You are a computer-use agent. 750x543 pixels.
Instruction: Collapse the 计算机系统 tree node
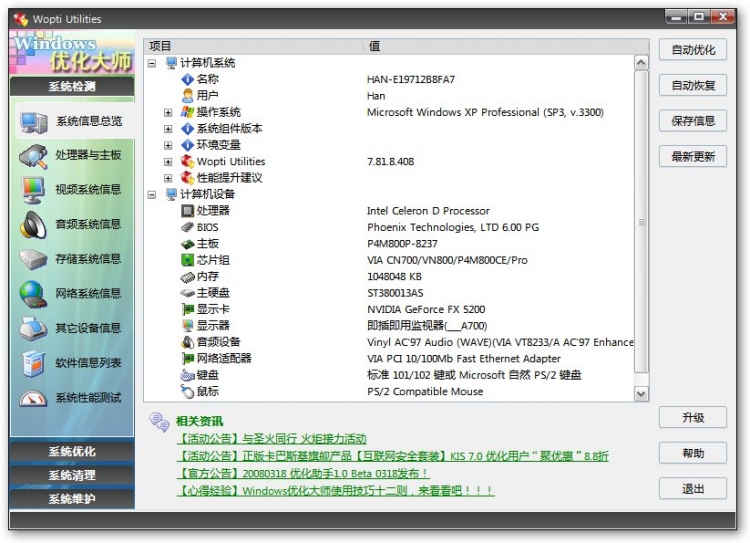tap(152, 63)
